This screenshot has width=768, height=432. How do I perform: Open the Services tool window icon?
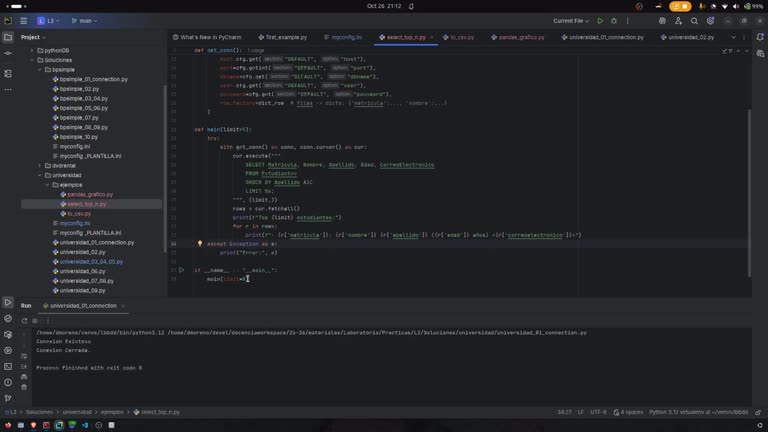point(8,350)
